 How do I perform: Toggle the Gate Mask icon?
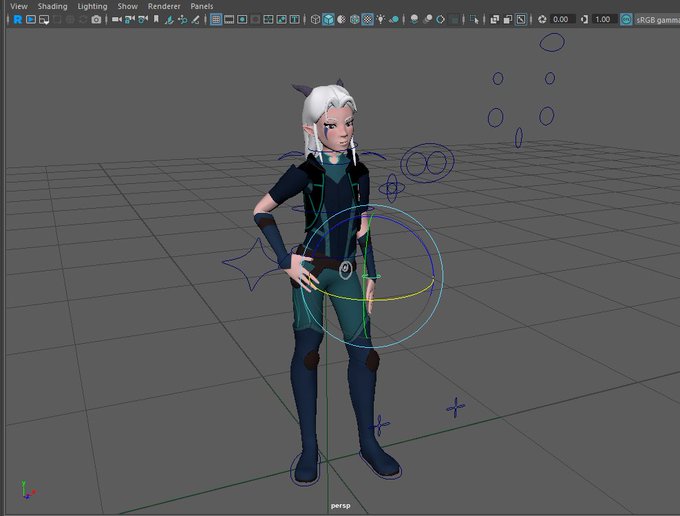coord(255,20)
